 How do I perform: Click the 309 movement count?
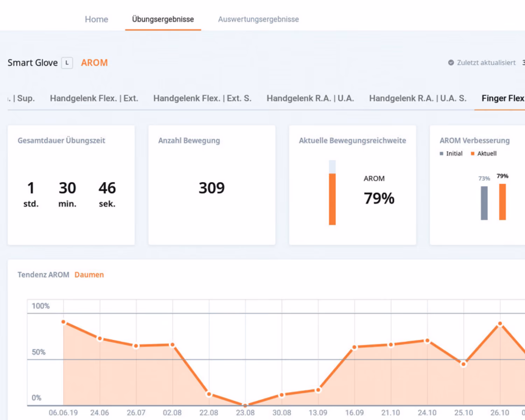click(211, 188)
